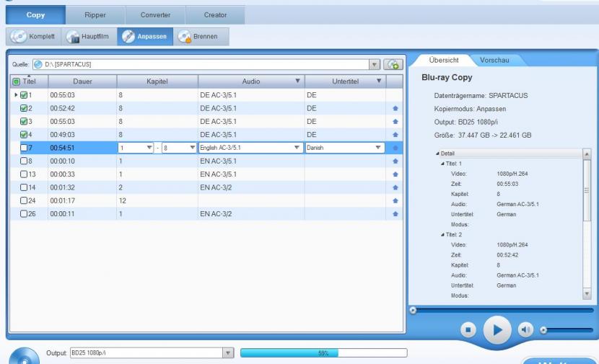Check the title 24 checkbox

(24, 200)
